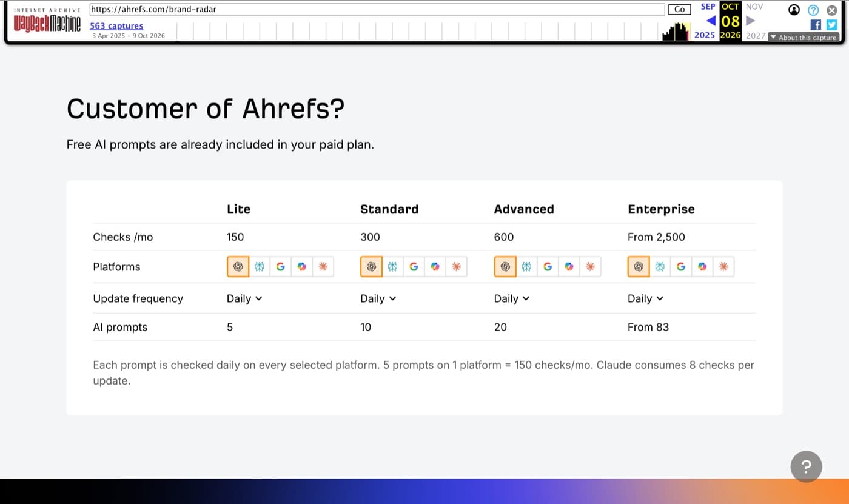Select Google icon under Enterprise plan
This screenshot has height=504, width=849.
point(680,266)
